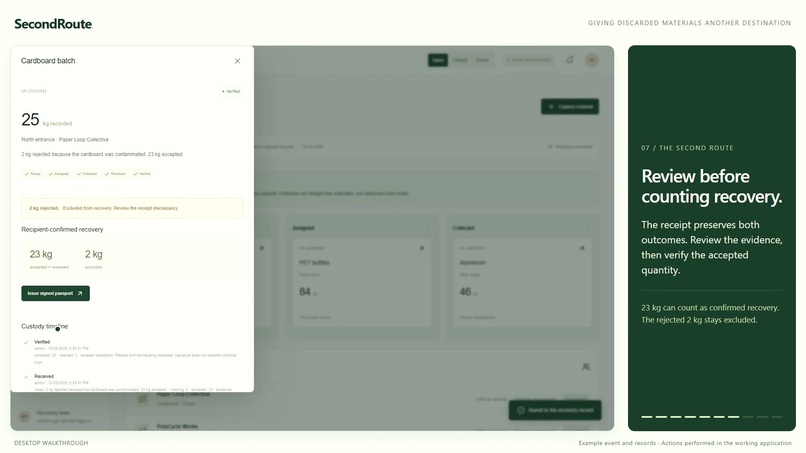Screen dimensions: 806x453
Task: Click the 23 kg accepted value
Action: pos(41,255)
